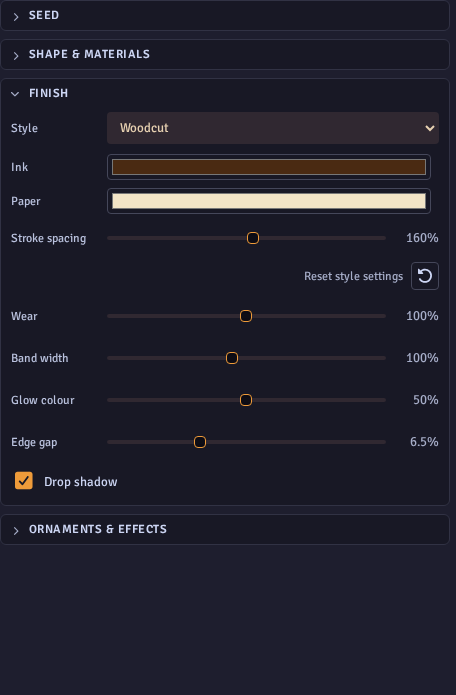456x695 pixels.
Task: Click the Reset style settings text
Action: (353, 276)
